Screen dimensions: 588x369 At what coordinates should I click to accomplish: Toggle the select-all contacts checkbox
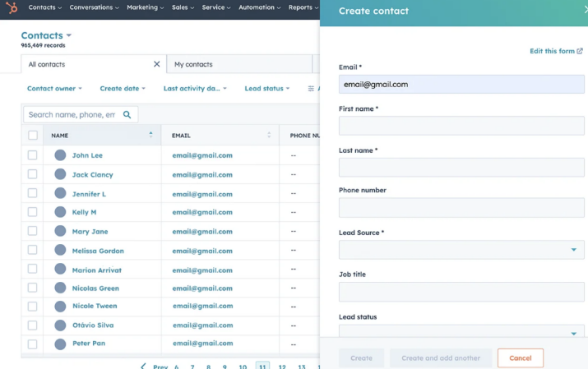click(33, 136)
